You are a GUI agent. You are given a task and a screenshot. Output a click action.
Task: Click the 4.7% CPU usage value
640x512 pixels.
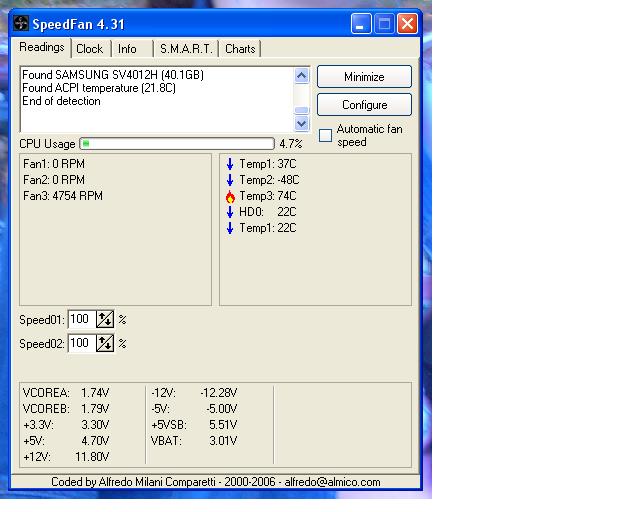291,144
